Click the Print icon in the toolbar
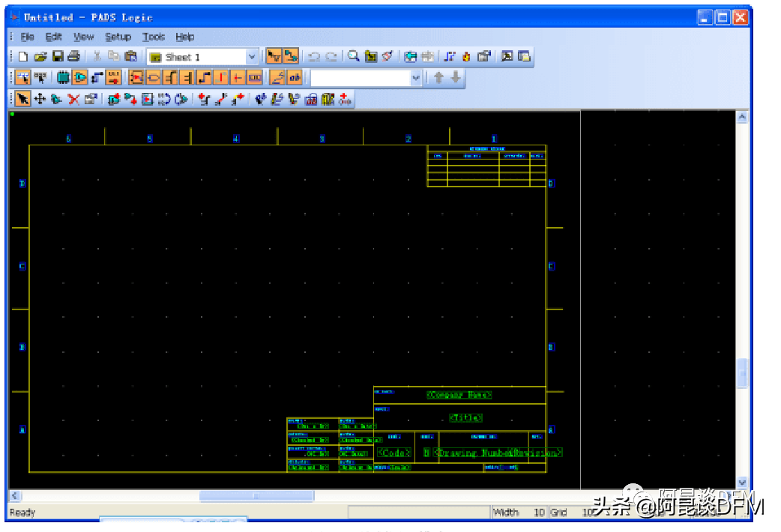This screenshot has width=781, height=532. [x=73, y=56]
